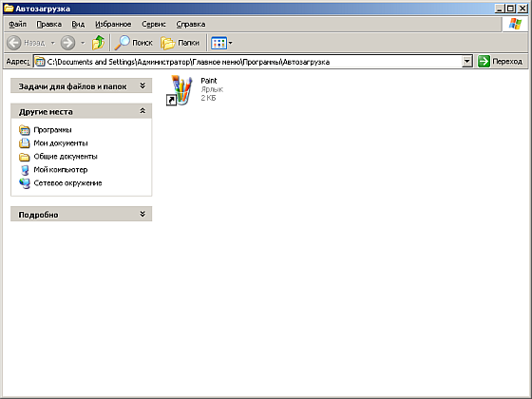The image size is (532, 399).
Task: Open the Справка menu
Action: [191, 24]
